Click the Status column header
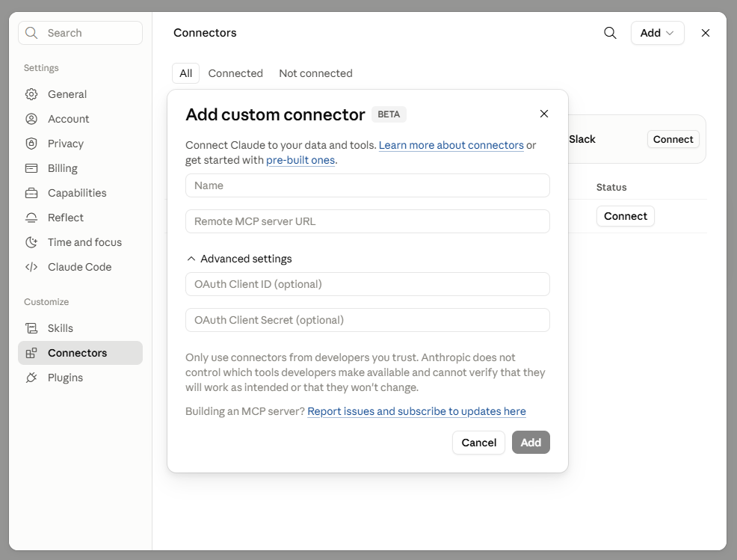 tap(611, 187)
